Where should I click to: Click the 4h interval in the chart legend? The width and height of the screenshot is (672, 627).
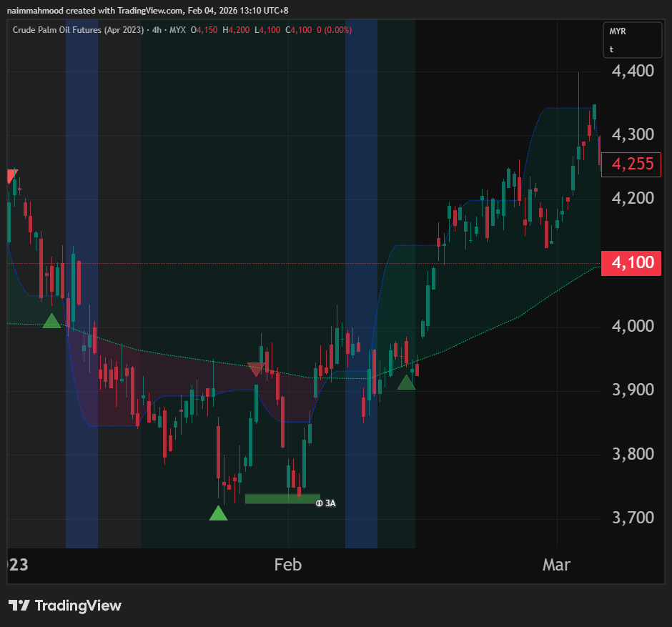pos(157,30)
